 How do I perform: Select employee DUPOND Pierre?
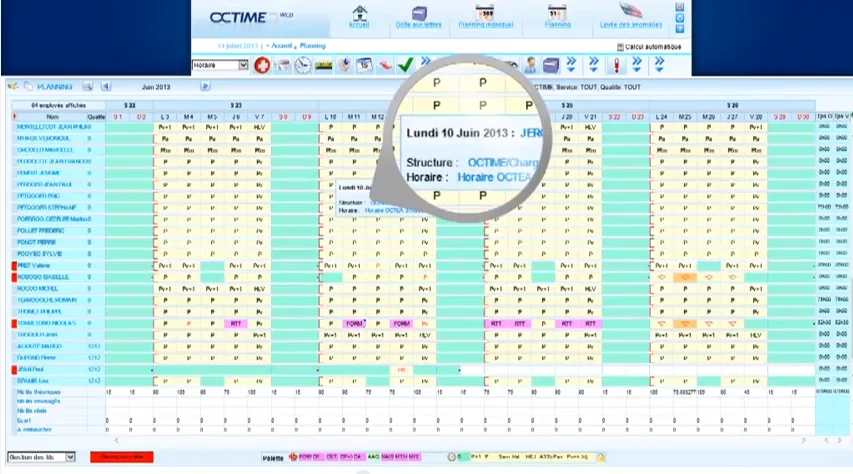coord(36,358)
